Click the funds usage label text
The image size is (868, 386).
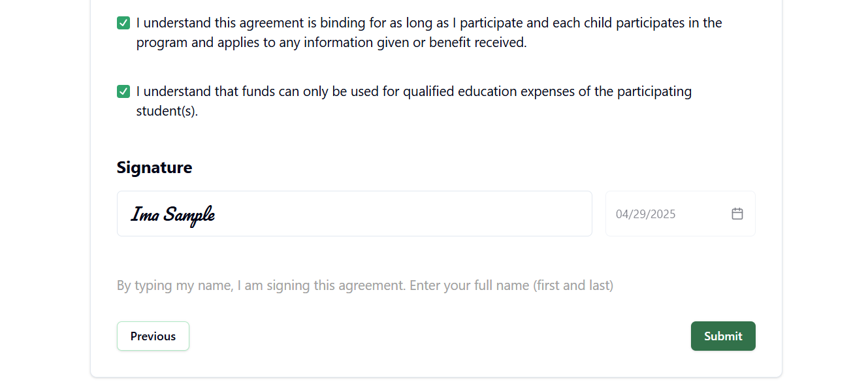pyautogui.click(x=413, y=101)
